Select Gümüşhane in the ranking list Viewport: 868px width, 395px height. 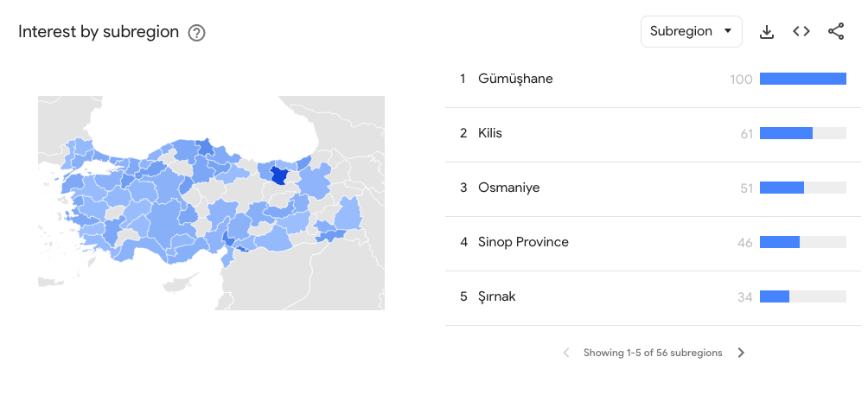[x=646, y=80]
